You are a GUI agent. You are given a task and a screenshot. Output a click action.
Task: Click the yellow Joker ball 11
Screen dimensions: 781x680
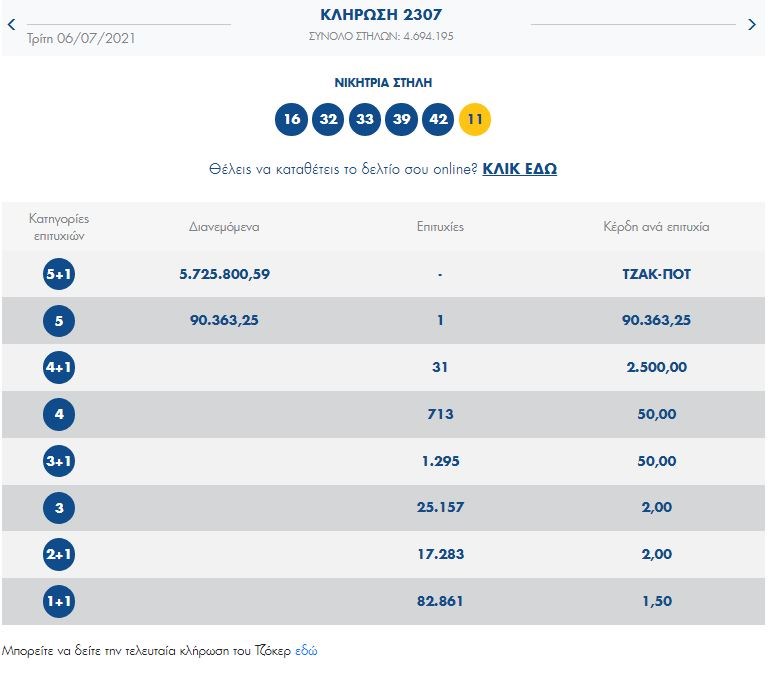coord(475,120)
